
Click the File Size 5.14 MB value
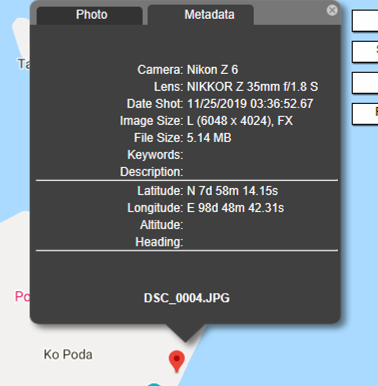pos(209,138)
